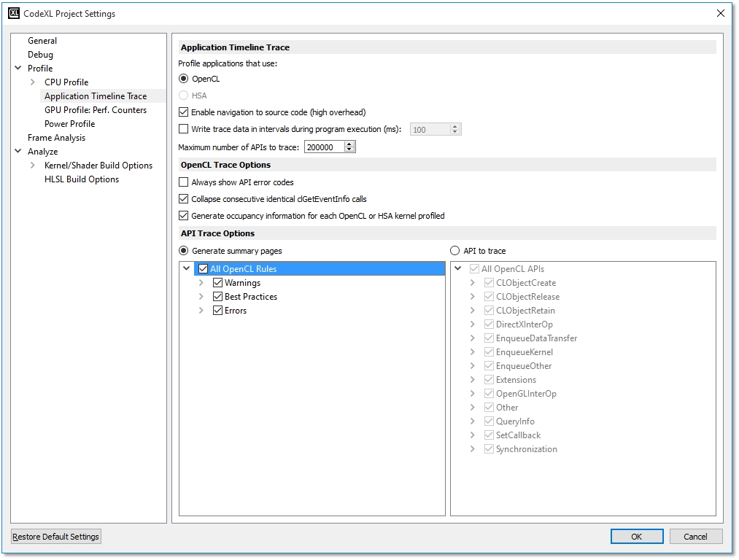Open the General settings page
This screenshot has height=560, width=739.
pos(42,41)
